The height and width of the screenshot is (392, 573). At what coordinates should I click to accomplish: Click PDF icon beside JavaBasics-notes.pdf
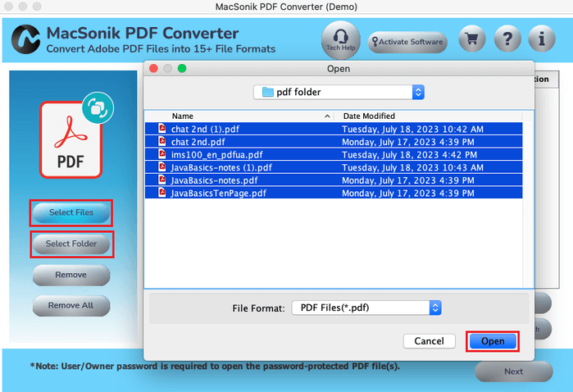pos(161,180)
